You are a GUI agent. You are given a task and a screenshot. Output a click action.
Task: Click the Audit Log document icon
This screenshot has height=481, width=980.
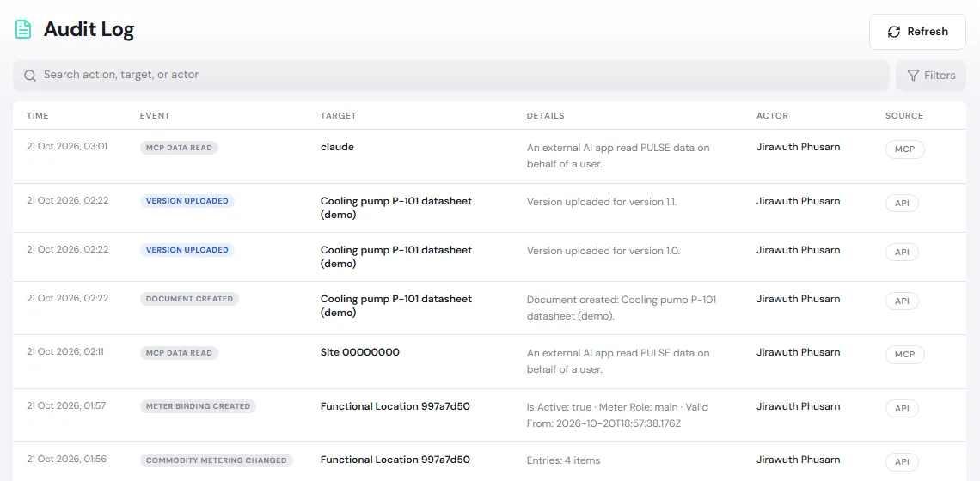coord(23,29)
